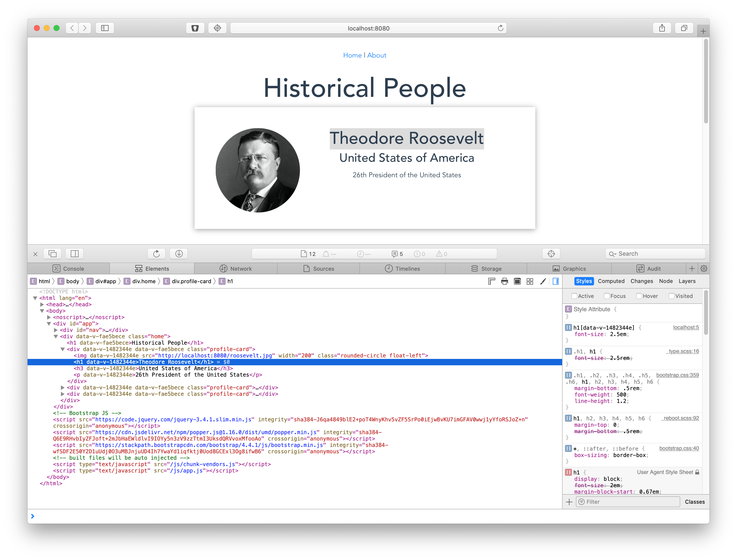Collapse the body element disclosure triangle
Image resolution: width=737 pixels, height=560 pixels.
point(42,311)
